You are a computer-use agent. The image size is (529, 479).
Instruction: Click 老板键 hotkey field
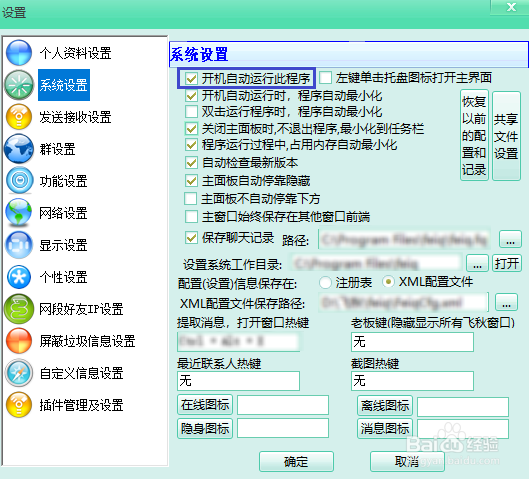tap(412, 342)
